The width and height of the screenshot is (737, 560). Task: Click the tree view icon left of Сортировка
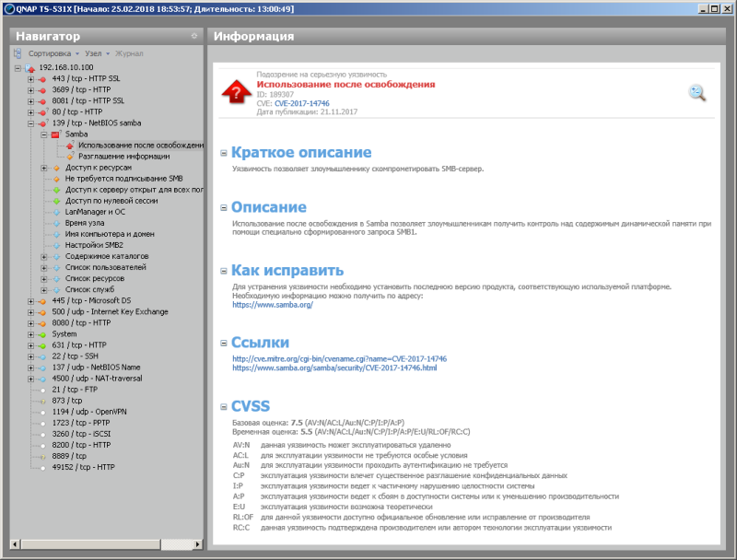pos(18,53)
